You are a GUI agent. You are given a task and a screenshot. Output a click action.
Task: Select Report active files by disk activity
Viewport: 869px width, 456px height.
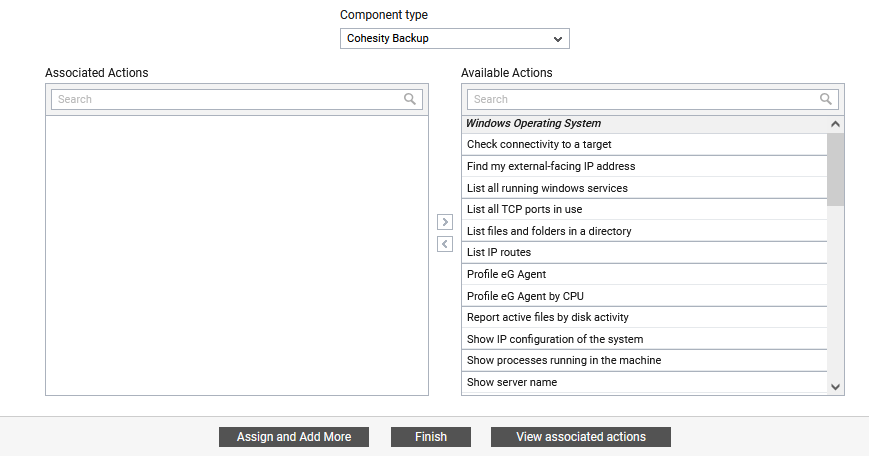point(645,317)
